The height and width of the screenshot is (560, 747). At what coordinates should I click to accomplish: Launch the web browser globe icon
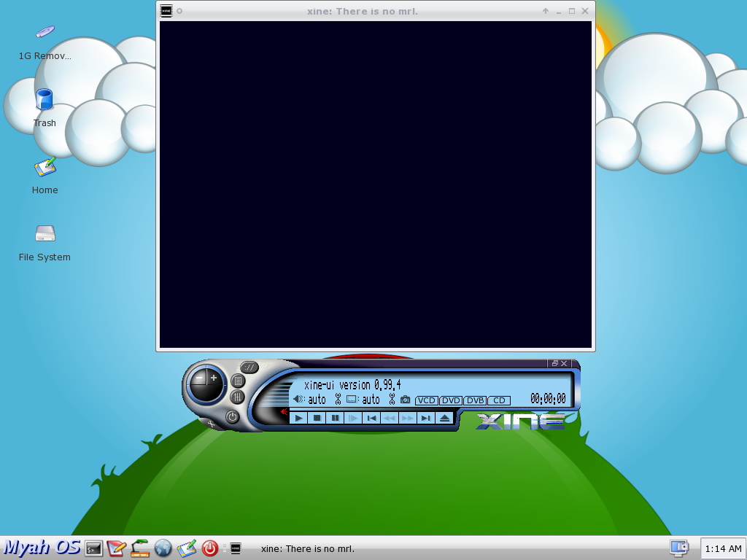point(163,548)
